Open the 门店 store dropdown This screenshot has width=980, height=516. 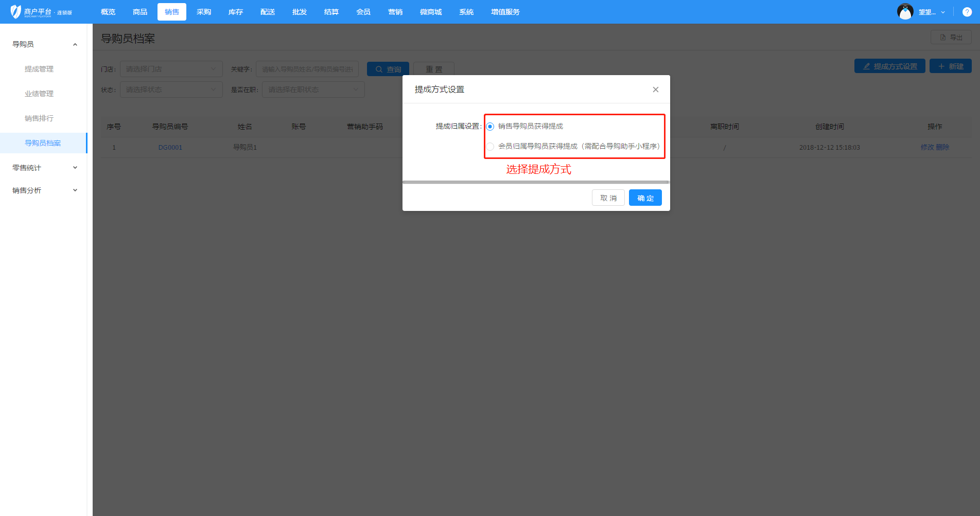click(171, 69)
